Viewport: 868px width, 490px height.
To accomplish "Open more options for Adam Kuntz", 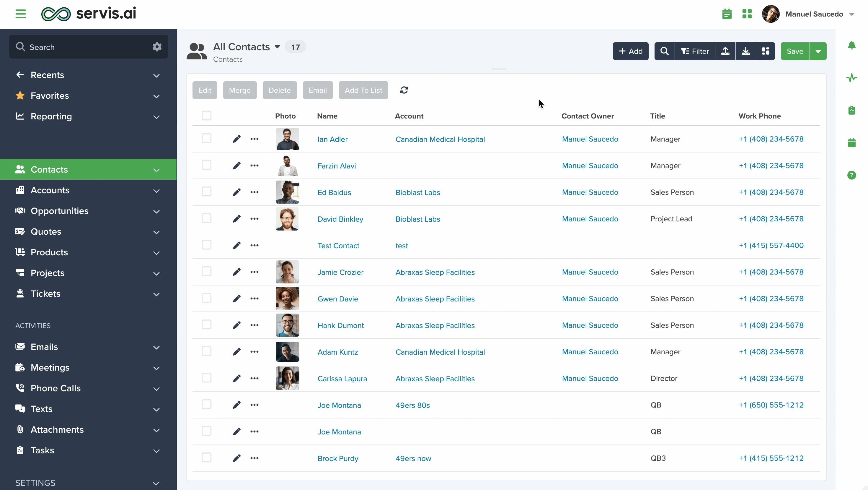I will (x=254, y=352).
